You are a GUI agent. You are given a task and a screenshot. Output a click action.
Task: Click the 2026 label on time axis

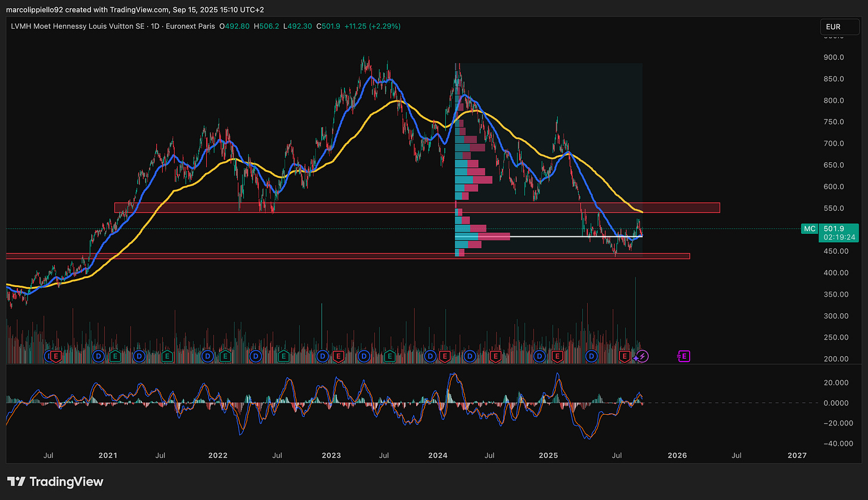coord(677,455)
